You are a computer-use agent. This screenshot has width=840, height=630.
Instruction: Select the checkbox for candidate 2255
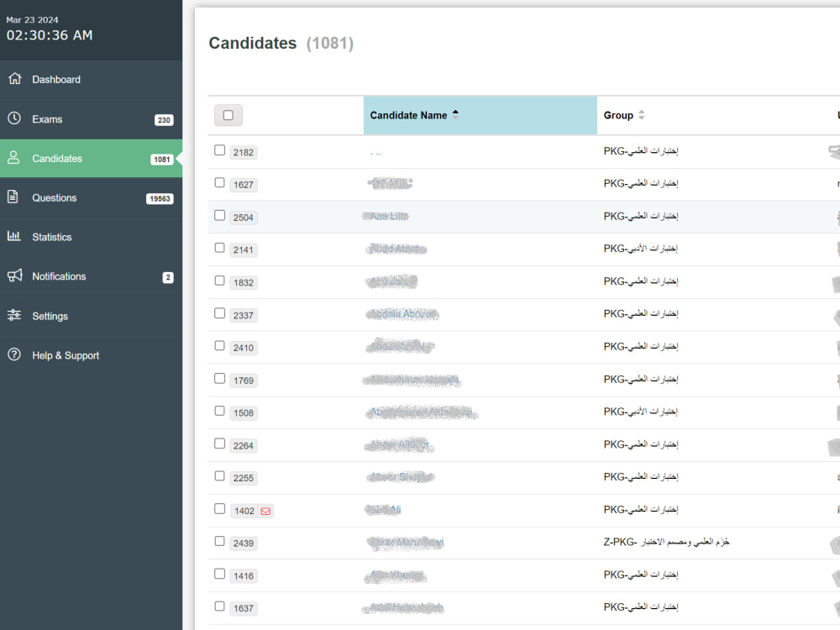219,475
